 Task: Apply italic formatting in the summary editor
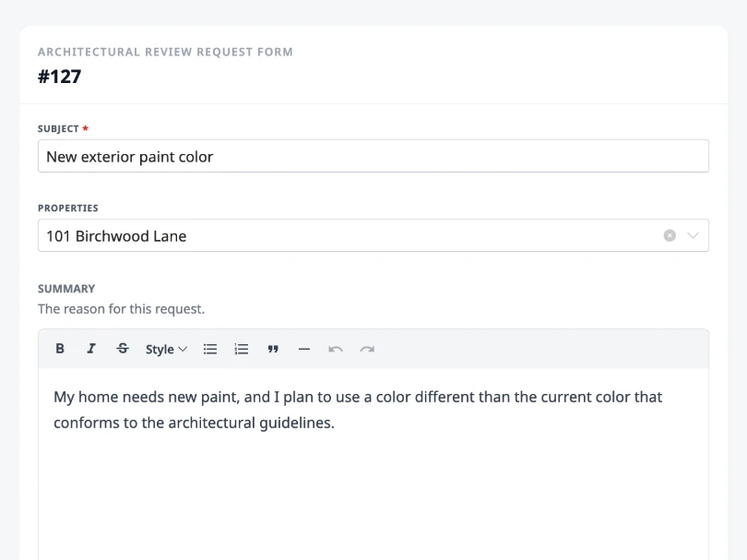(x=90, y=349)
